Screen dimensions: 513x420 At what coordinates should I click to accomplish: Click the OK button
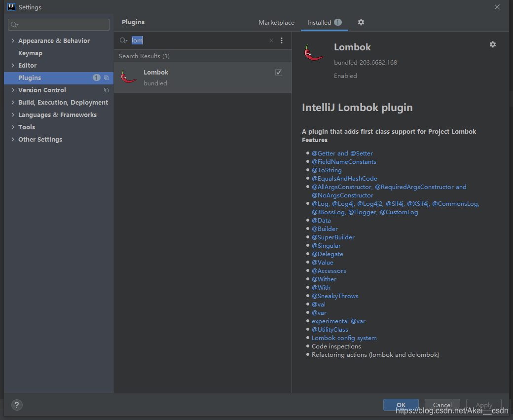[x=401, y=405]
